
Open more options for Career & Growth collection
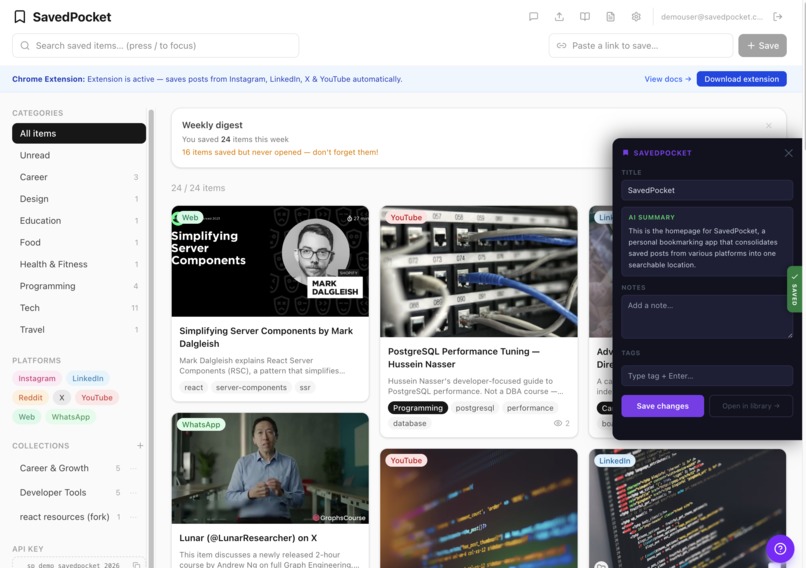tap(134, 468)
